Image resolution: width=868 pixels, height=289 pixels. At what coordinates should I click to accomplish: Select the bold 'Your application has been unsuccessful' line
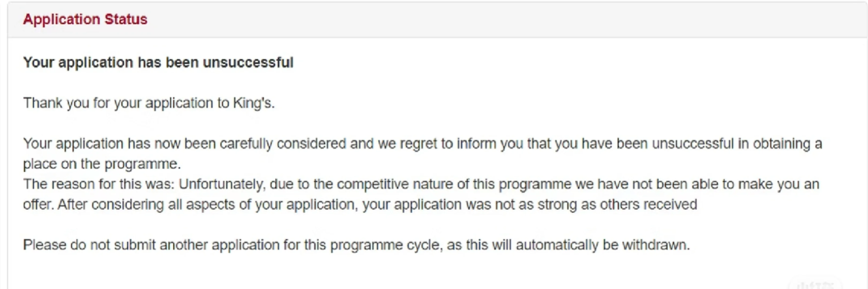158,63
